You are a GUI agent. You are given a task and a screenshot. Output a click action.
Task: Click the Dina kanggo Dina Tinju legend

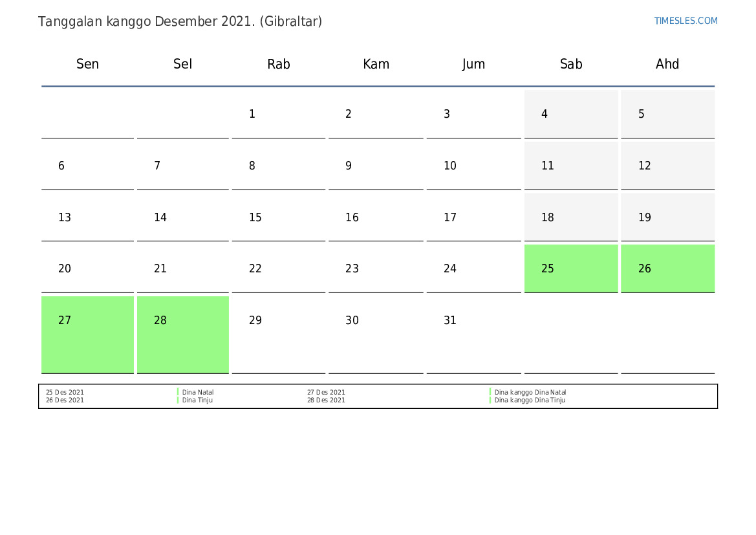530,400
